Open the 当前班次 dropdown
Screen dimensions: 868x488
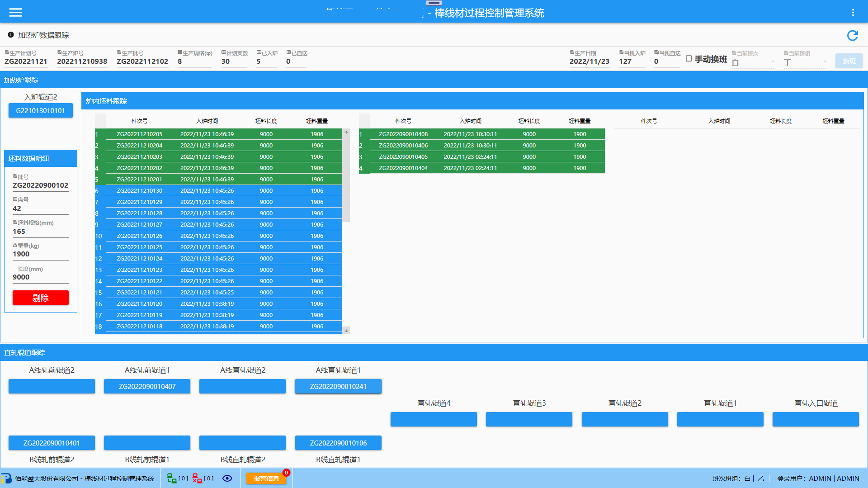pyautogui.click(x=753, y=62)
